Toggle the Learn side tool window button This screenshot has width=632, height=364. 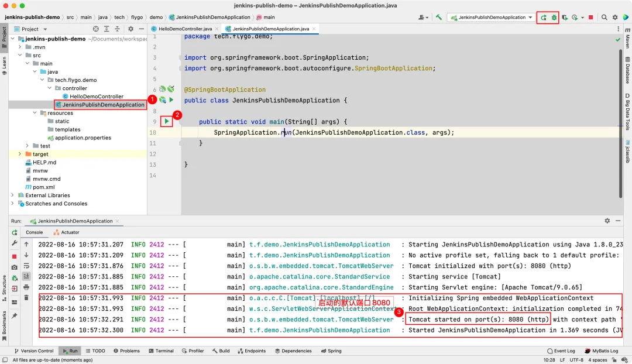tap(5, 66)
